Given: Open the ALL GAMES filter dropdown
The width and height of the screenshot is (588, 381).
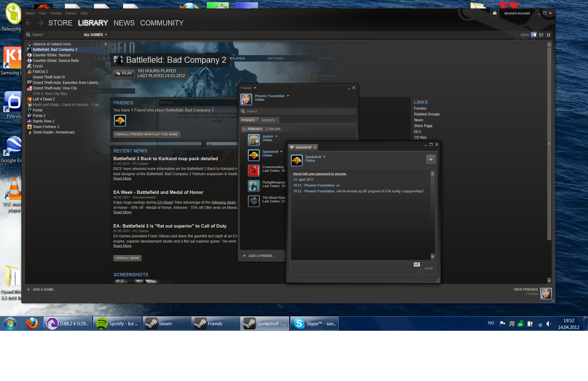Looking at the screenshot, I should [95, 35].
